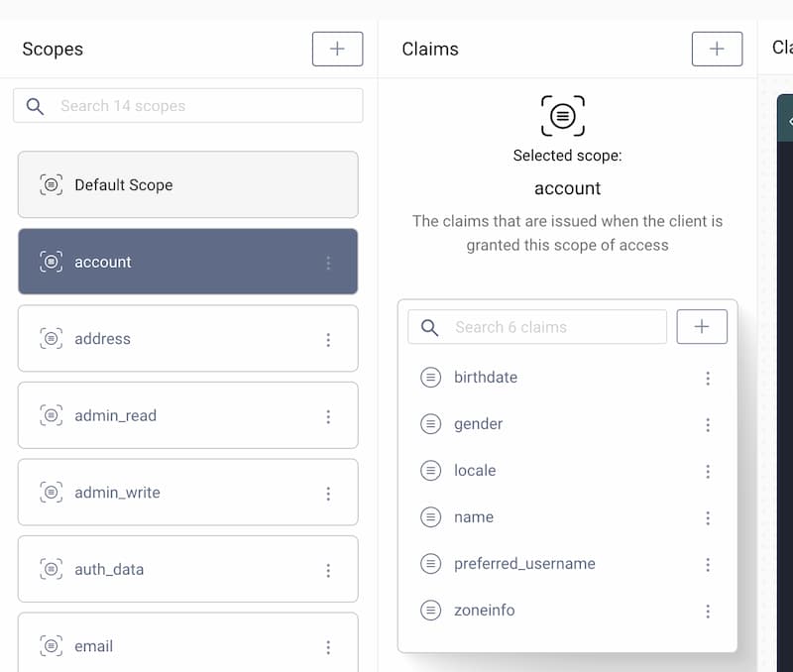The width and height of the screenshot is (793, 672).
Task: Click the Default Scope icon
Action: (52, 184)
